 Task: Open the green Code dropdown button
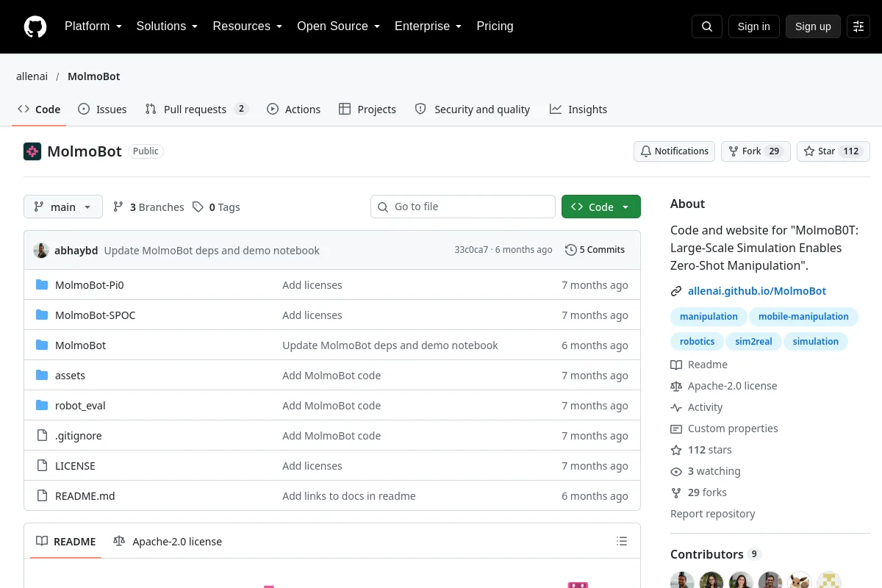click(x=601, y=207)
